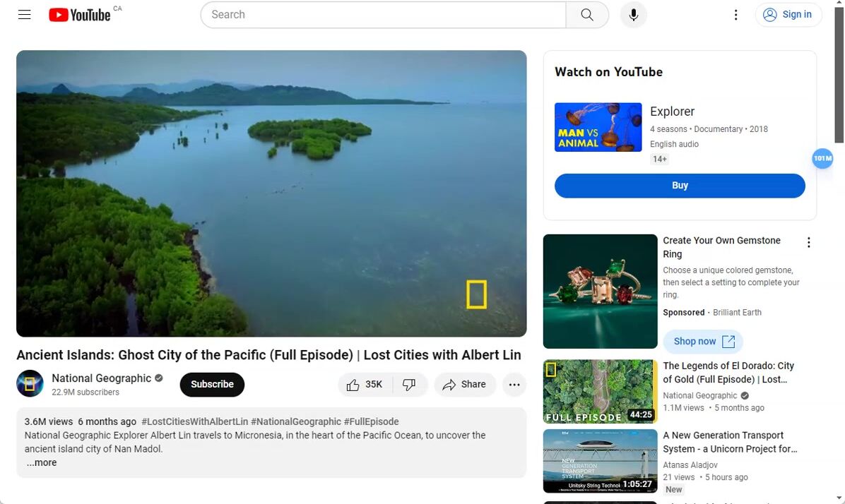Subscribe to National Geographic
The height and width of the screenshot is (504, 845).
[x=212, y=385]
